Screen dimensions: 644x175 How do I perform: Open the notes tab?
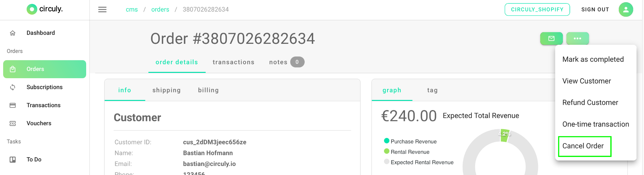point(286,62)
